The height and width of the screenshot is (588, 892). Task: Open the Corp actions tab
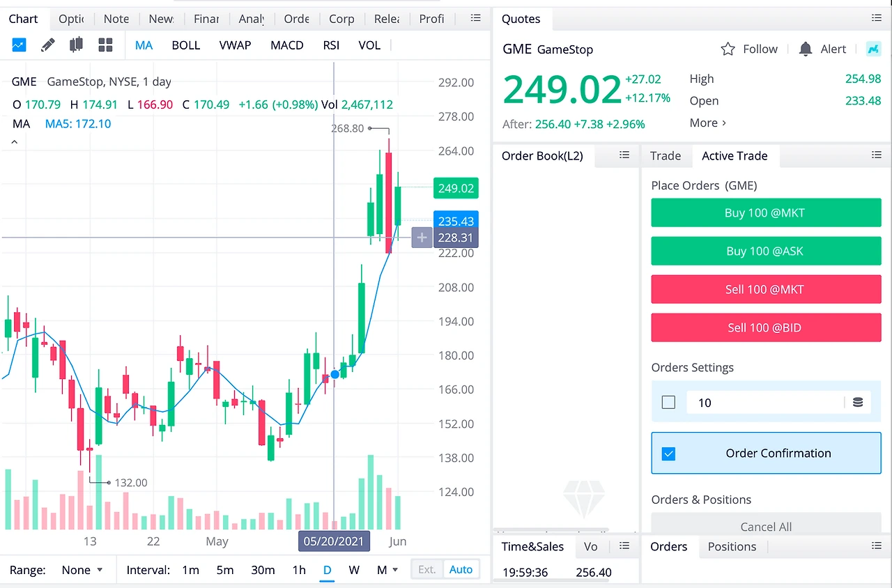pyautogui.click(x=341, y=19)
